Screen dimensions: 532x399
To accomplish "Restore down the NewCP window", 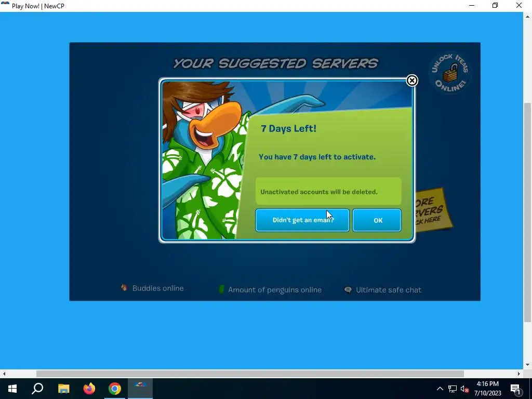I will 495,5.
